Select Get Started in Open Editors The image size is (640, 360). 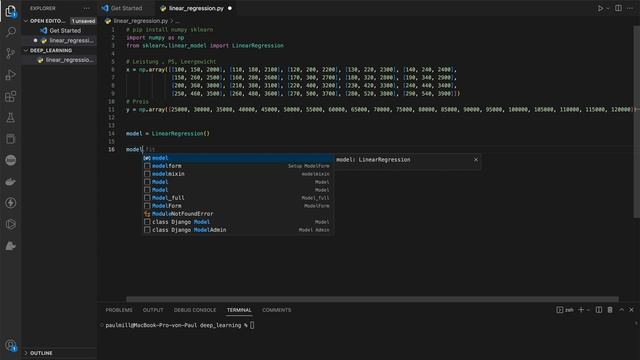click(60, 31)
